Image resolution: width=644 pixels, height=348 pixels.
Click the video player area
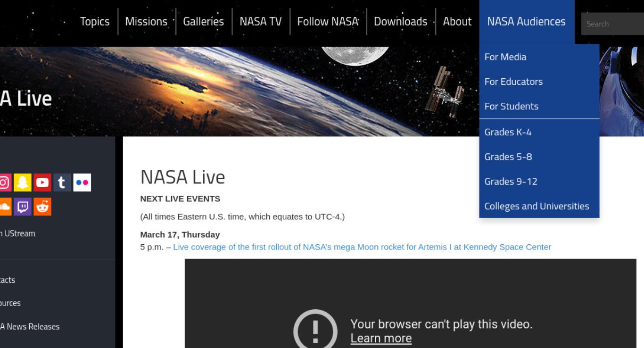pos(410,303)
